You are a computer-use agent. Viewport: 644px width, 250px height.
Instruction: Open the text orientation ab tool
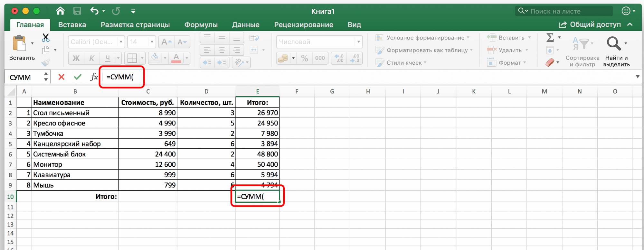[239, 62]
